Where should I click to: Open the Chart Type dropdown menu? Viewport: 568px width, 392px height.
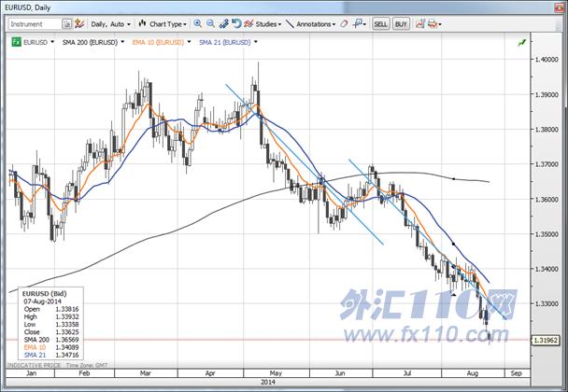(168, 24)
